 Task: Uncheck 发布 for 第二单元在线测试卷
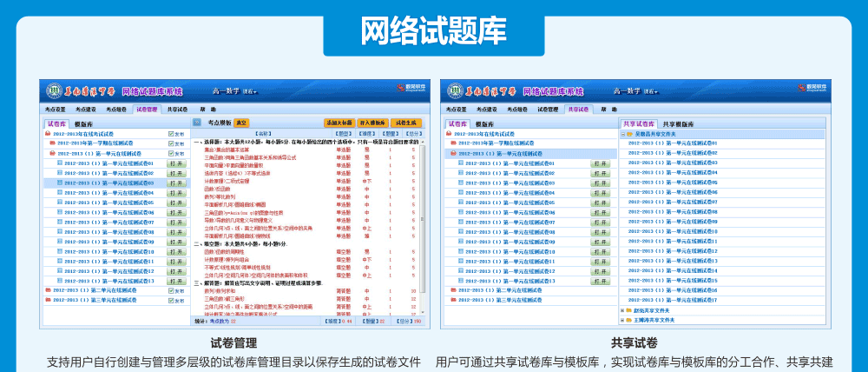[171, 290]
